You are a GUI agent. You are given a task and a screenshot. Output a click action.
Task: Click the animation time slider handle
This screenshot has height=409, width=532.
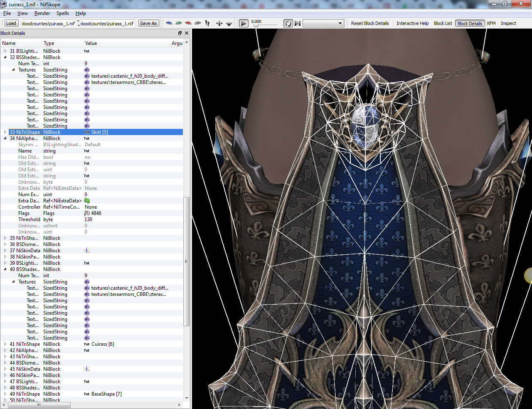[x=256, y=26]
